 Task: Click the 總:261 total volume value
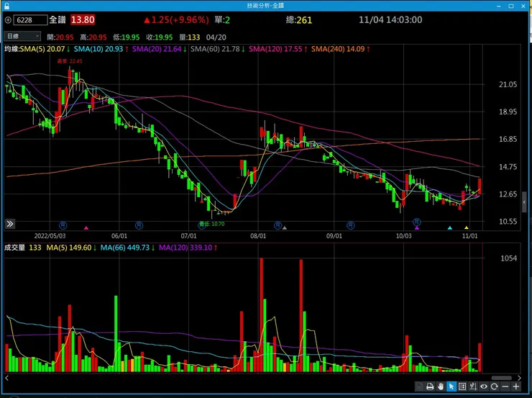pos(299,20)
